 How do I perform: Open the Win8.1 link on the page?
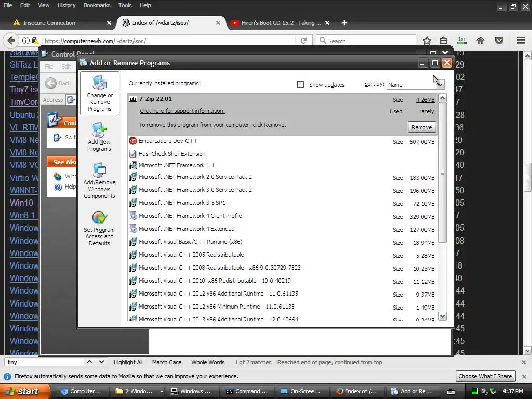click(x=22, y=215)
